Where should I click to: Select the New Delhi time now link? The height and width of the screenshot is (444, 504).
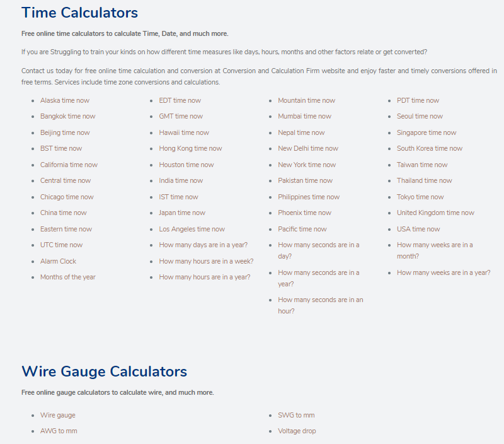(x=308, y=148)
